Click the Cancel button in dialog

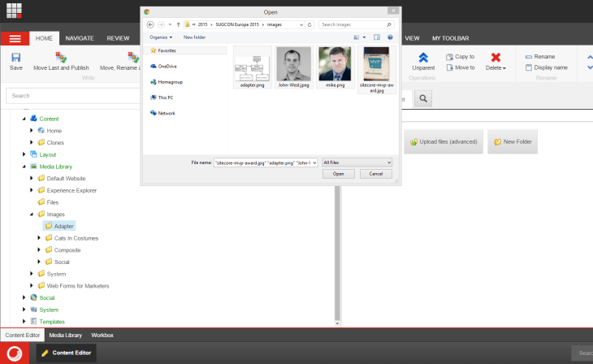(376, 174)
